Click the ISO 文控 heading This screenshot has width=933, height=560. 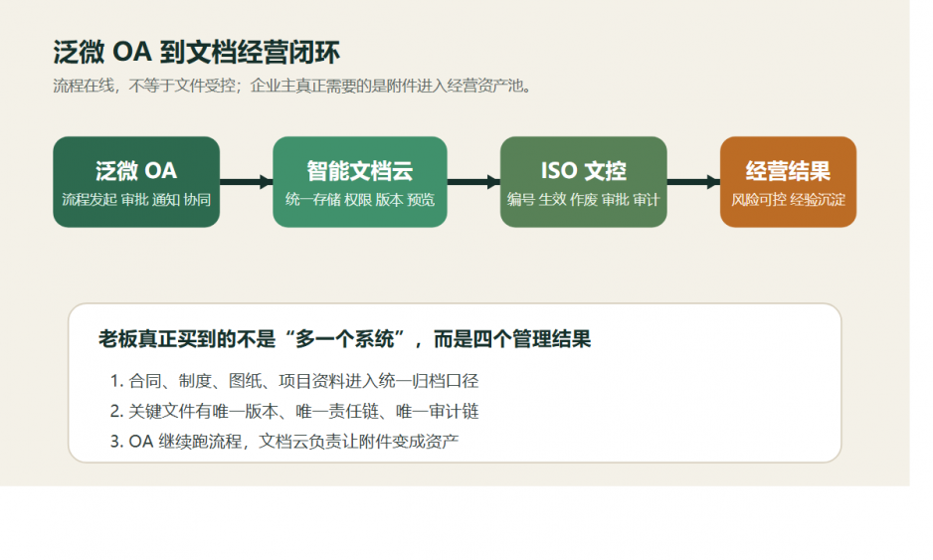click(x=583, y=171)
